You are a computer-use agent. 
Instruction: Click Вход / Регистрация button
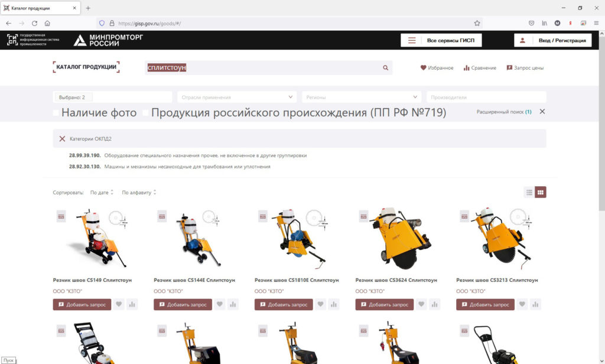pyautogui.click(x=552, y=40)
